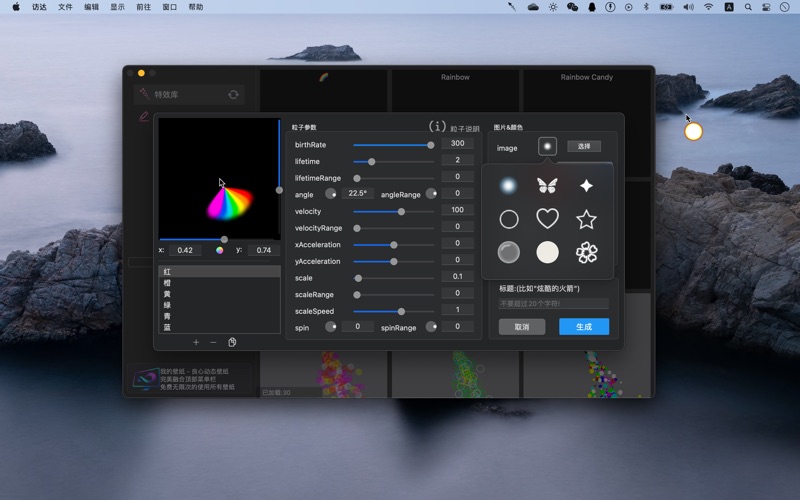Open the rainbow color wheel picker

click(x=220, y=250)
